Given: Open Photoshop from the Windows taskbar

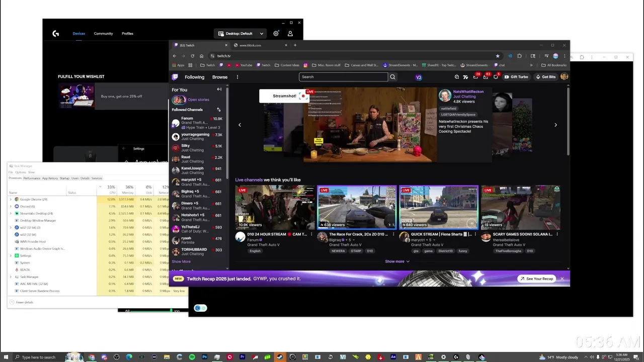Looking at the screenshot, I should (204, 357).
